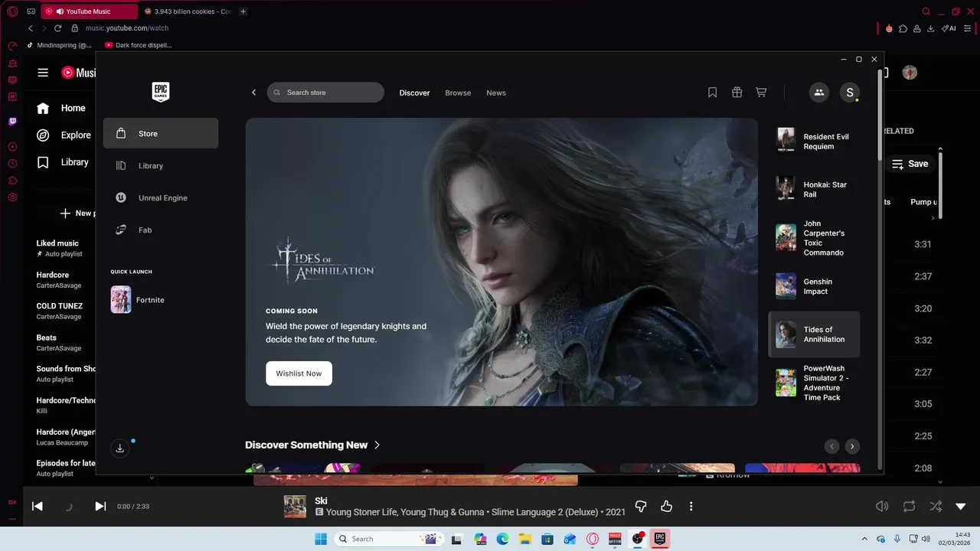Switch to the 3.943 billion cookies tab

(x=188, y=11)
